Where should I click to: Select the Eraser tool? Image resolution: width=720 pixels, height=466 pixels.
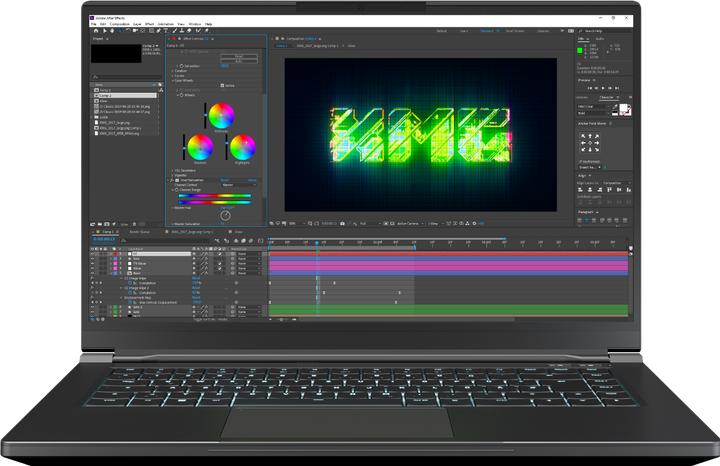(x=189, y=31)
